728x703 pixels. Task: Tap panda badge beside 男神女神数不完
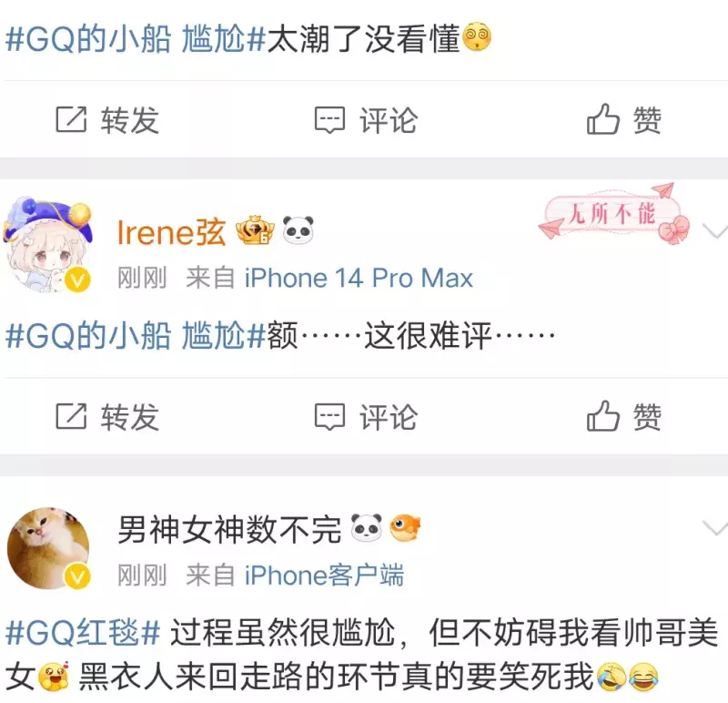tap(367, 527)
